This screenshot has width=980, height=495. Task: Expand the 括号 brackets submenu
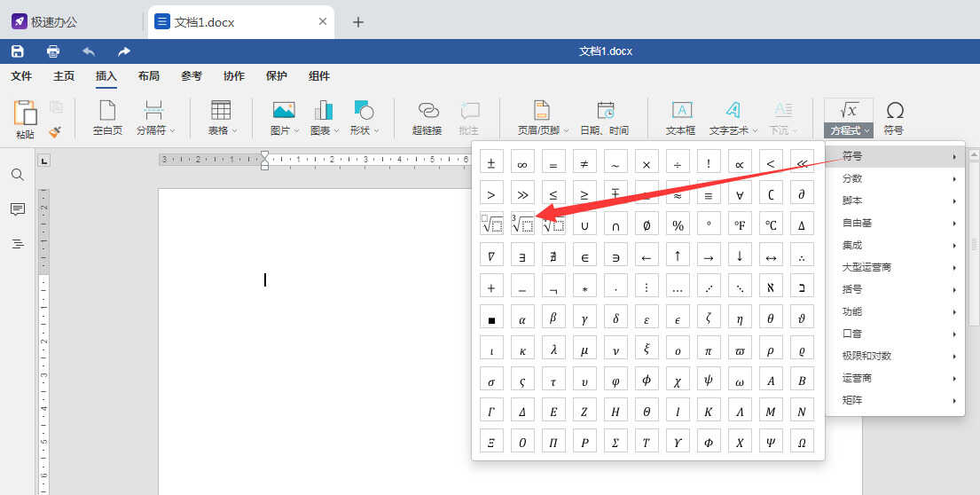(x=895, y=289)
